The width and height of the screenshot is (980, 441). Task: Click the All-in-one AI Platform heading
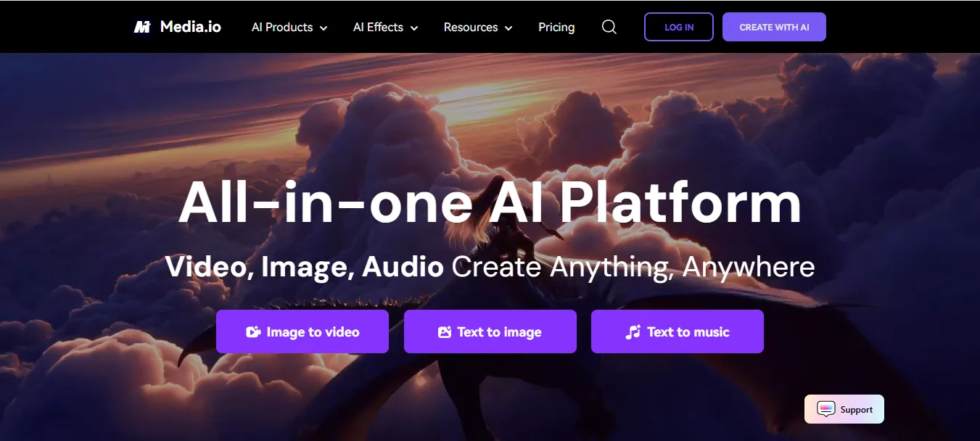pyautogui.click(x=490, y=202)
